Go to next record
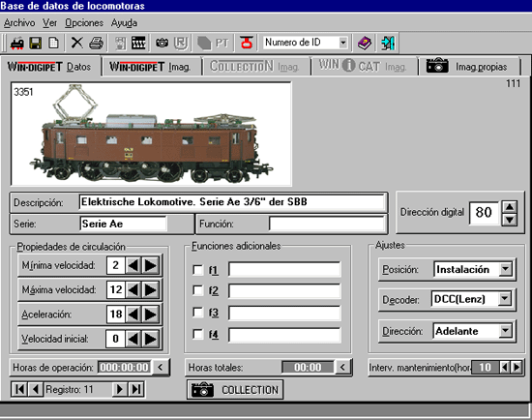Screen dimensions: 532x420 coord(120,389)
